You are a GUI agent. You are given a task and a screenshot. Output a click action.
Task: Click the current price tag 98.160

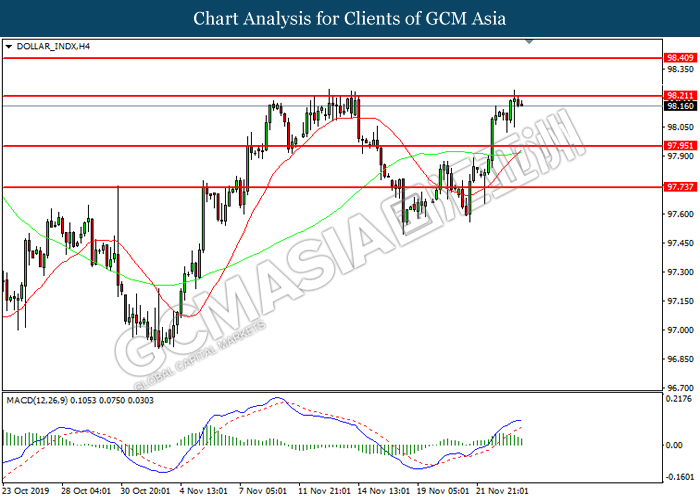(x=680, y=106)
